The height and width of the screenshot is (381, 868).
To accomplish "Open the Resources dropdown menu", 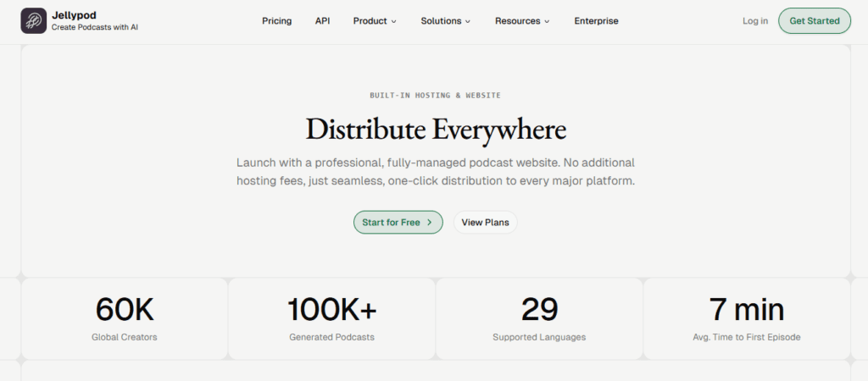I will 522,21.
